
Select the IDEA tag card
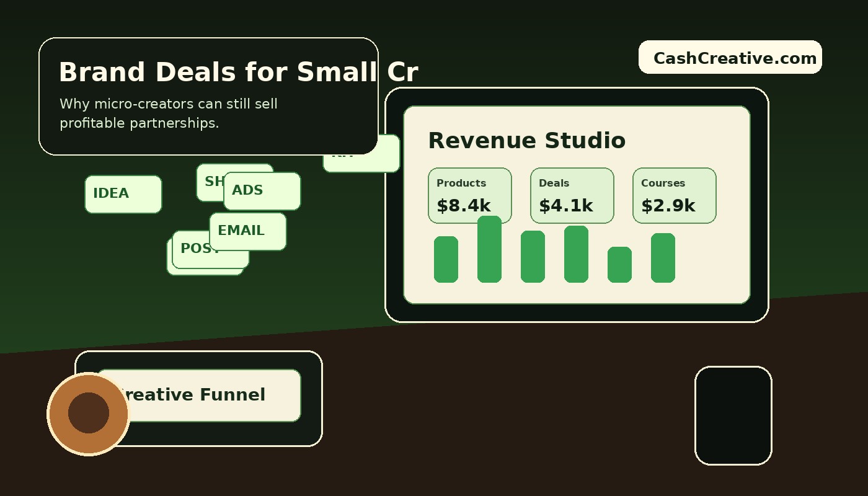123,194
